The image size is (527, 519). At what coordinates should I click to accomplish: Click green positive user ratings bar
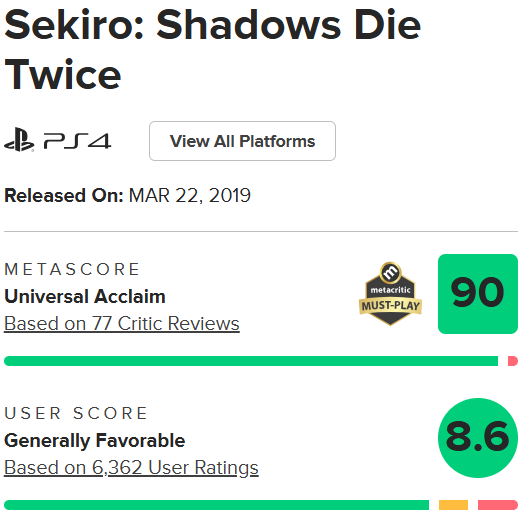pos(216,505)
